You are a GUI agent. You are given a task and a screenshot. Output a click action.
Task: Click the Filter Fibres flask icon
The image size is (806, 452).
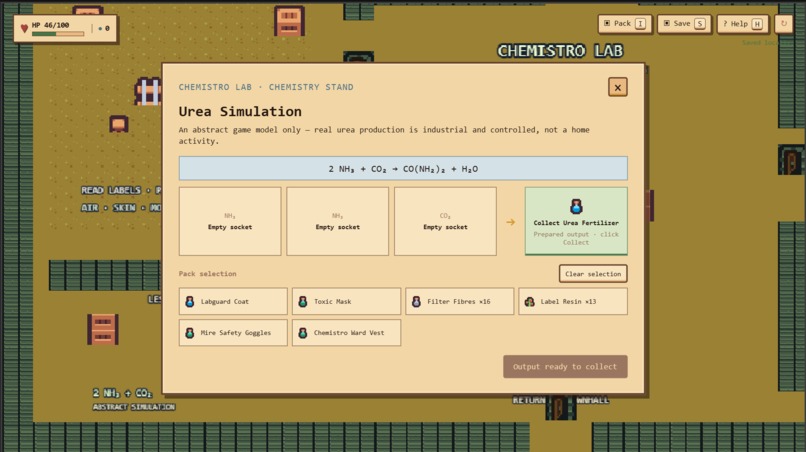pyautogui.click(x=416, y=301)
